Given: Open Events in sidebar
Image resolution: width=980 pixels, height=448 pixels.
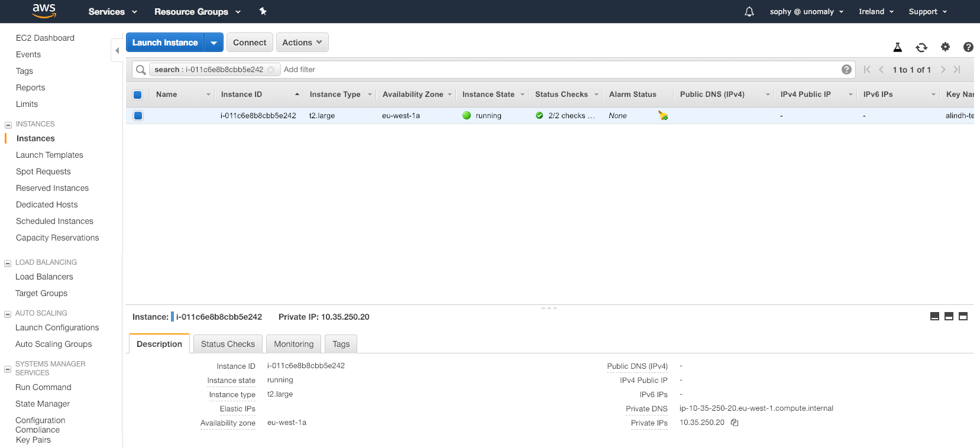Looking at the screenshot, I should pos(28,54).
